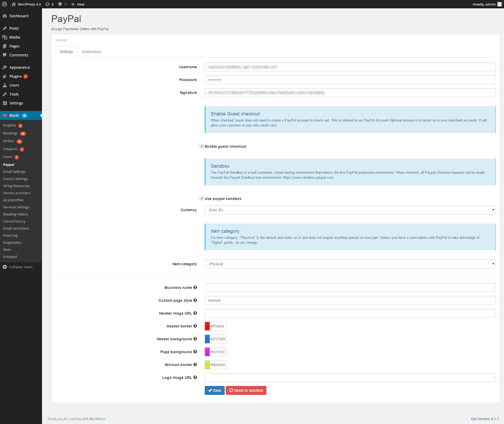The height and width of the screenshot is (424, 504).
Task: Click help icon beside Custom page style
Action: 195,300
